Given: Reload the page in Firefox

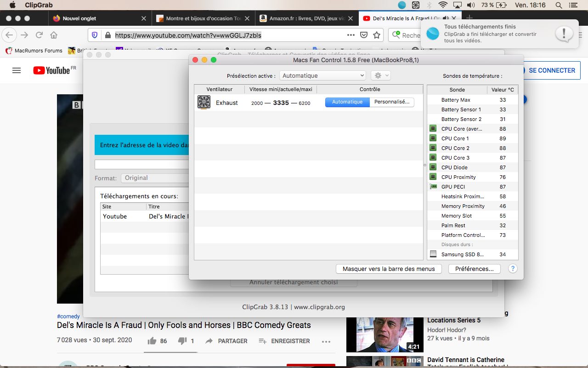Looking at the screenshot, I should (x=39, y=35).
